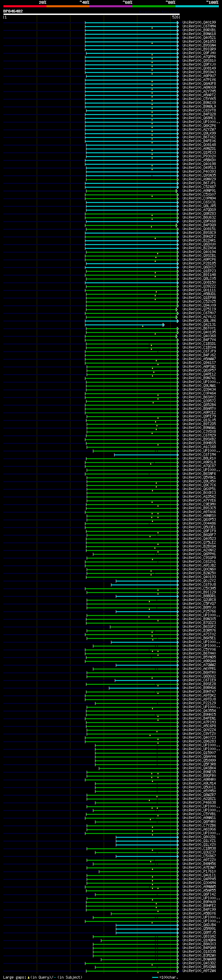Screen dimensions: 222x980
Task: Click the purple ~60% identity legend segment
Action: tap(111, 6)
